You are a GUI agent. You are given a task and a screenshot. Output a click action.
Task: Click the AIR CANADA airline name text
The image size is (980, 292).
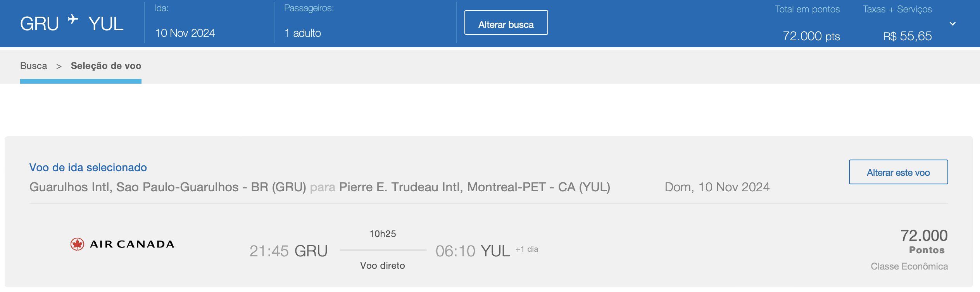(132, 244)
